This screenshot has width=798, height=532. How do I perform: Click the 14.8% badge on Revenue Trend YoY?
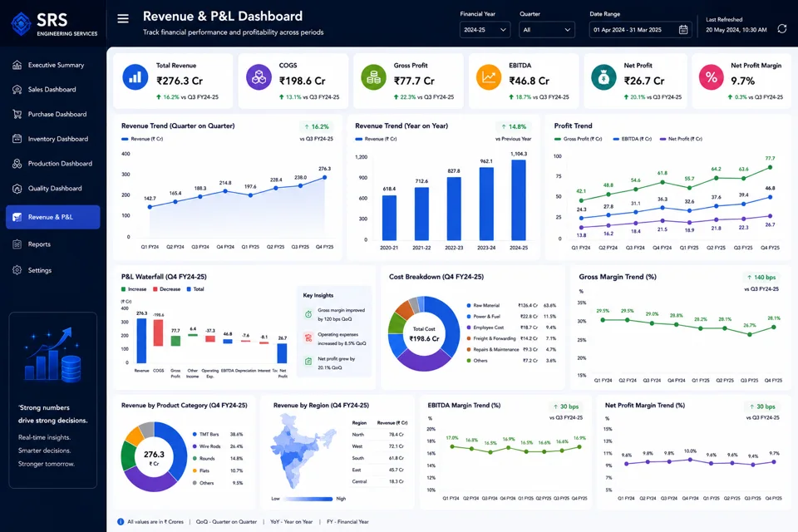click(514, 126)
